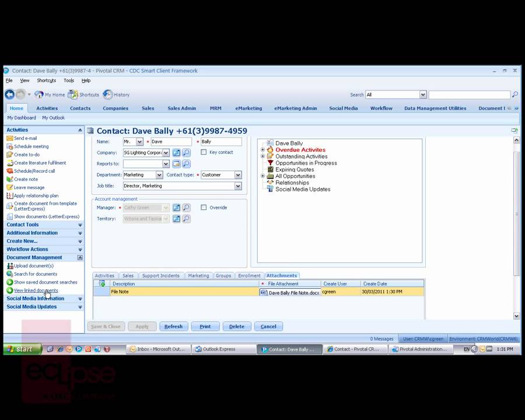The height and width of the screenshot is (420, 525).
Task: Open the Support Incidents tab
Action: point(161,275)
